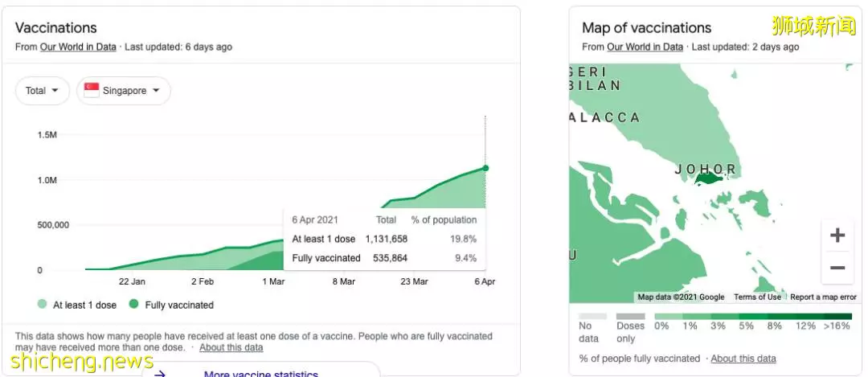
Task: Click Report a map error
Action: [823, 297]
